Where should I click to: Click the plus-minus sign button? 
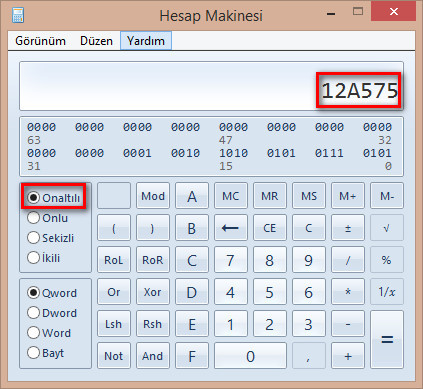pos(348,228)
